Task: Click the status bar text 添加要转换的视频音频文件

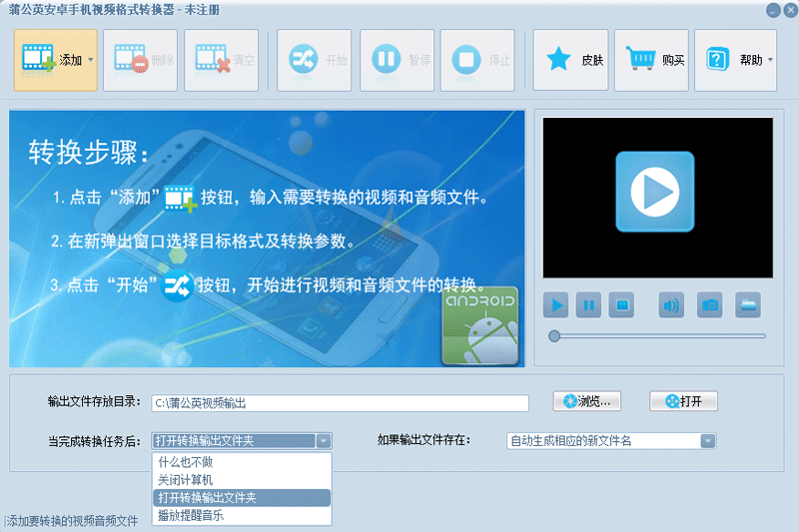Action: tap(72, 521)
